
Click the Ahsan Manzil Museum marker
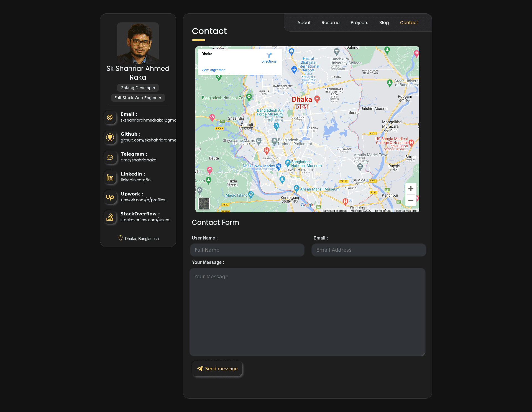[x=296, y=189]
